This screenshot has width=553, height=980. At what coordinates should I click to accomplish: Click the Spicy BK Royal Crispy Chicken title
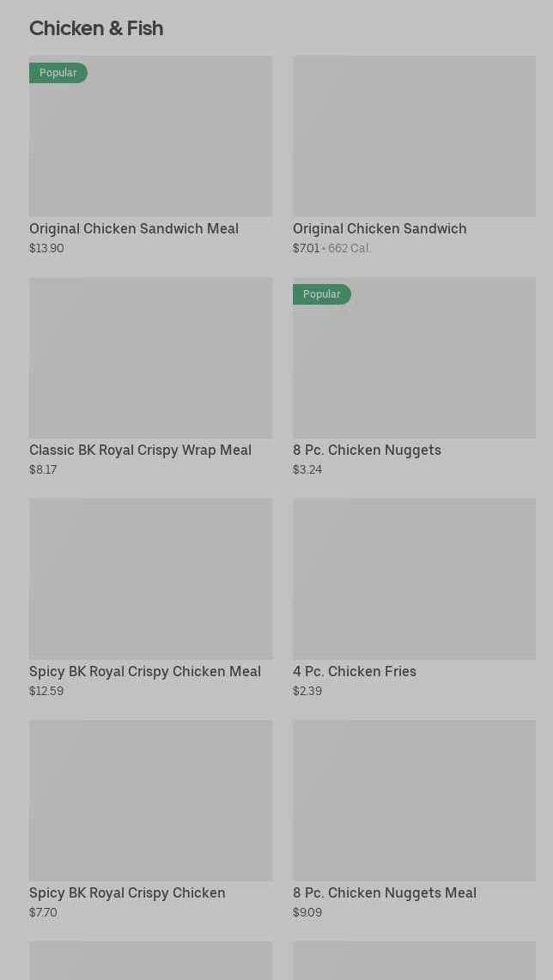click(127, 893)
